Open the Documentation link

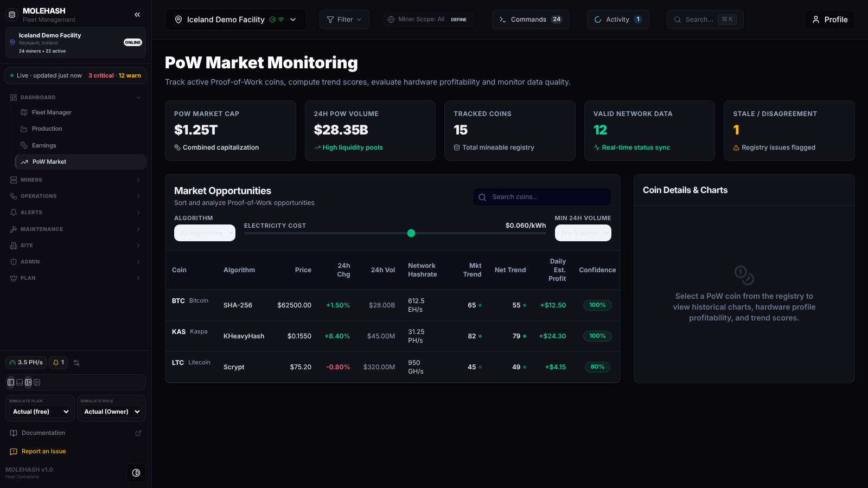tap(75, 433)
